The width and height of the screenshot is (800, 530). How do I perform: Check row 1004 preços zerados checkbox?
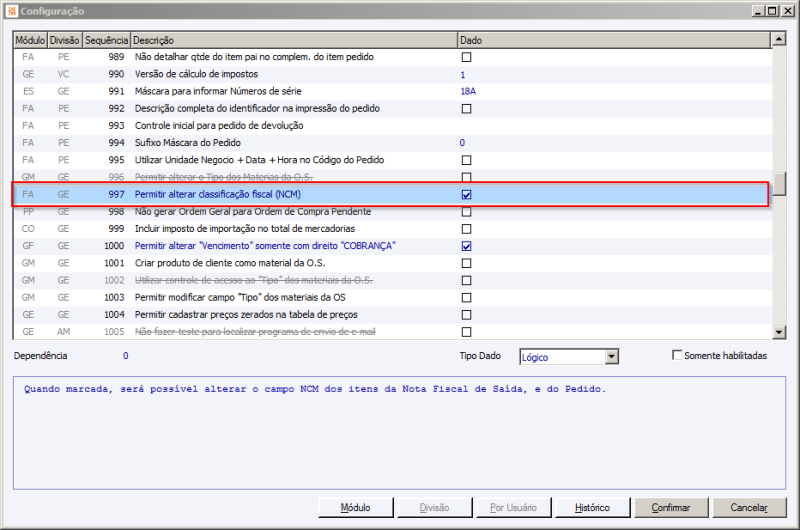tap(466, 315)
